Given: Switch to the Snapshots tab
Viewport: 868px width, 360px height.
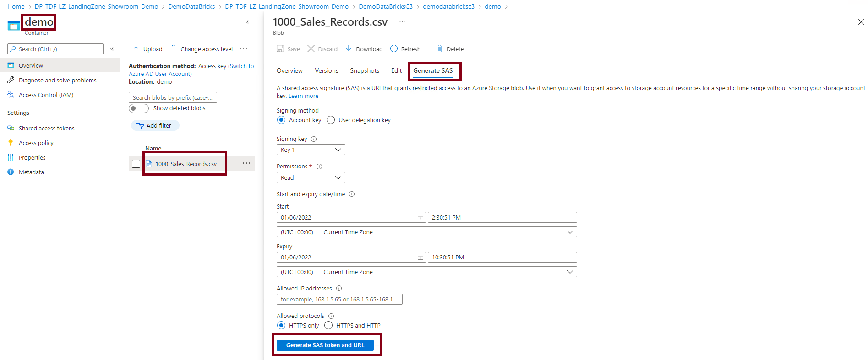Looking at the screenshot, I should pos(365,70).
